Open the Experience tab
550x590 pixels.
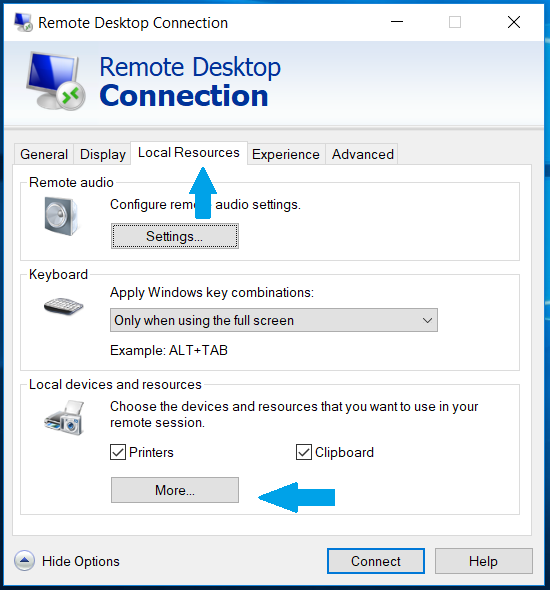pos(286,154)
